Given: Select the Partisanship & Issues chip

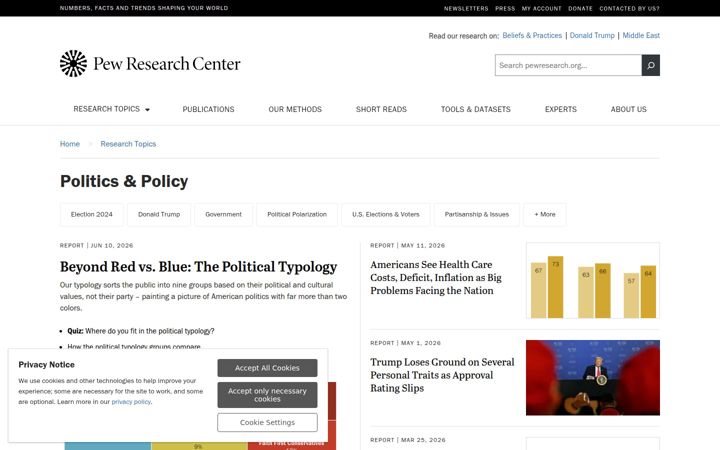Looking at the screenshot, I should (x=477, y=214).
